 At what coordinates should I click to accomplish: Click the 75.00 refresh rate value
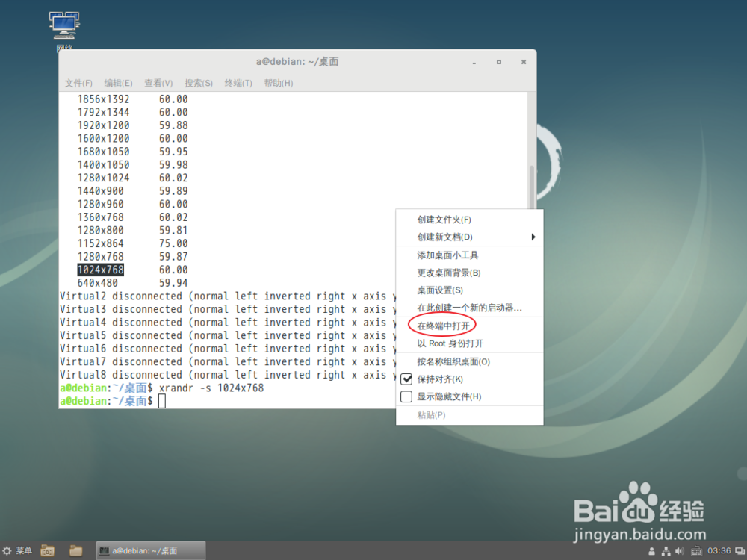click(x=173, y=243)
